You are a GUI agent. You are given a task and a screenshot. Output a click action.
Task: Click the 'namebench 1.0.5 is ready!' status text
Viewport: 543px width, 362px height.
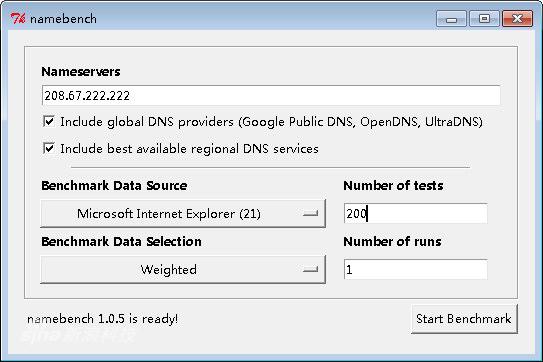103,319
